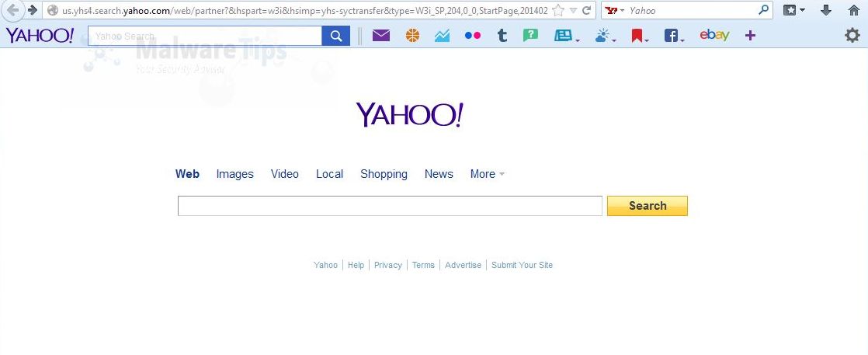Open the red bookmark icon dropdown
868x355 pixels.
(640, 36)
